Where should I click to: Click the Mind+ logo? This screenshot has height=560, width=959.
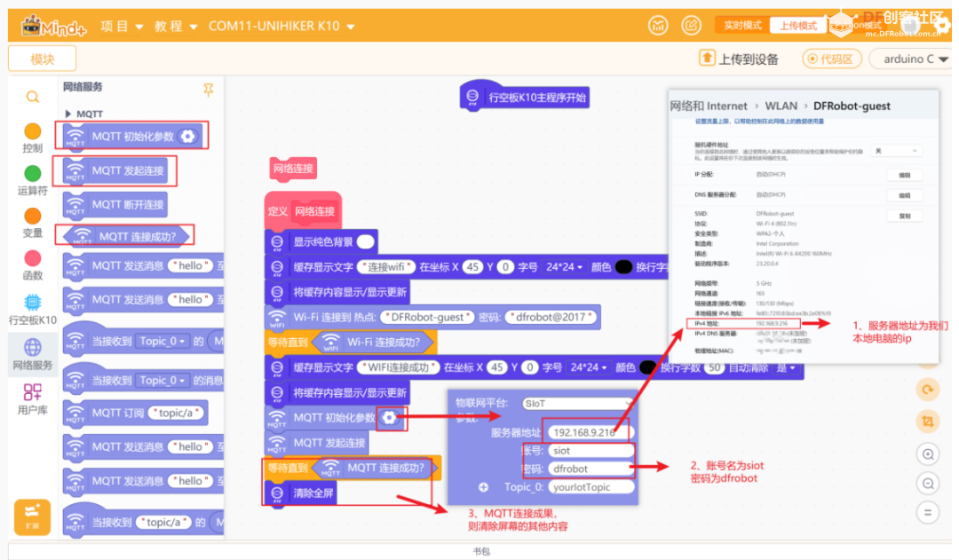tap(54, 27)
